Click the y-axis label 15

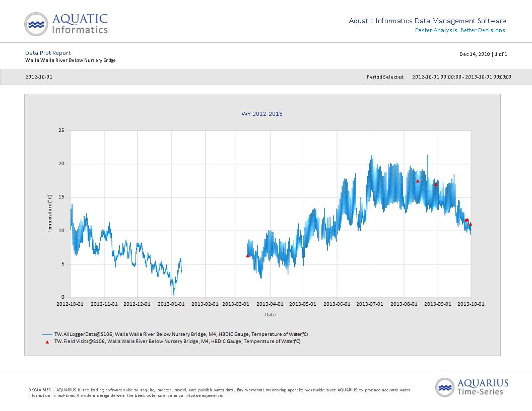[x=61, y=197]
